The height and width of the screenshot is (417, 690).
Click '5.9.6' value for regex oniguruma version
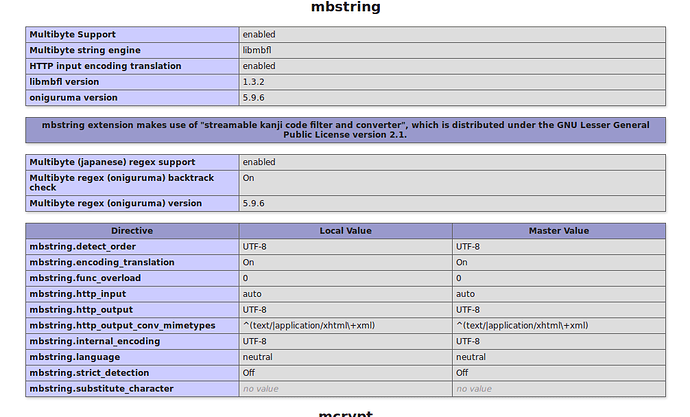pyautogui.click(x=452, y=203)
